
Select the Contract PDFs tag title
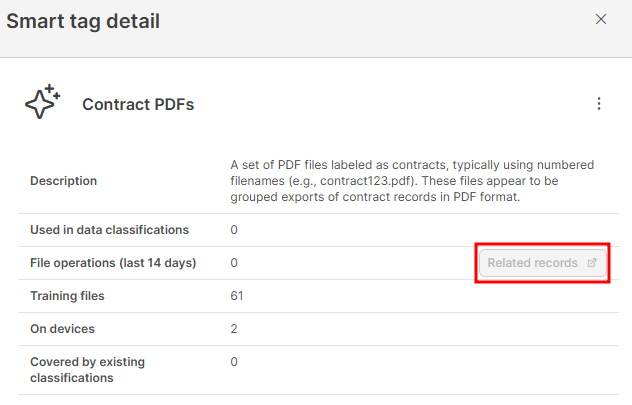coord(138,104)
